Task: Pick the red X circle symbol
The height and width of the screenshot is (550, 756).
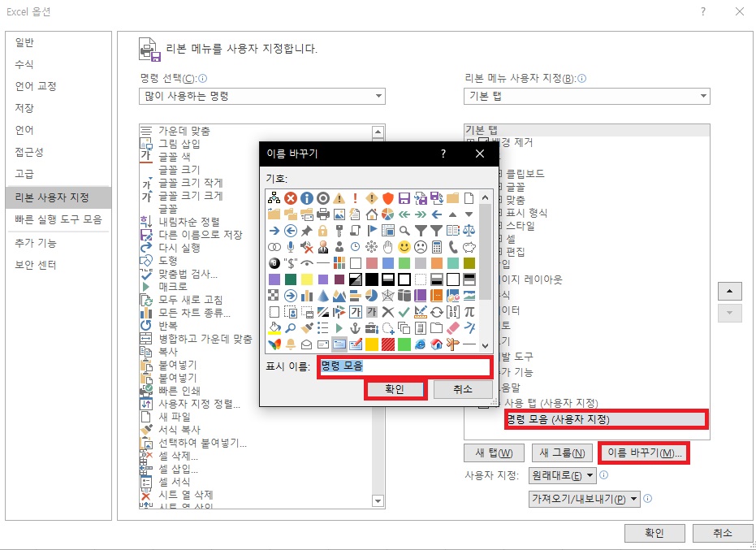Action: 290,198
